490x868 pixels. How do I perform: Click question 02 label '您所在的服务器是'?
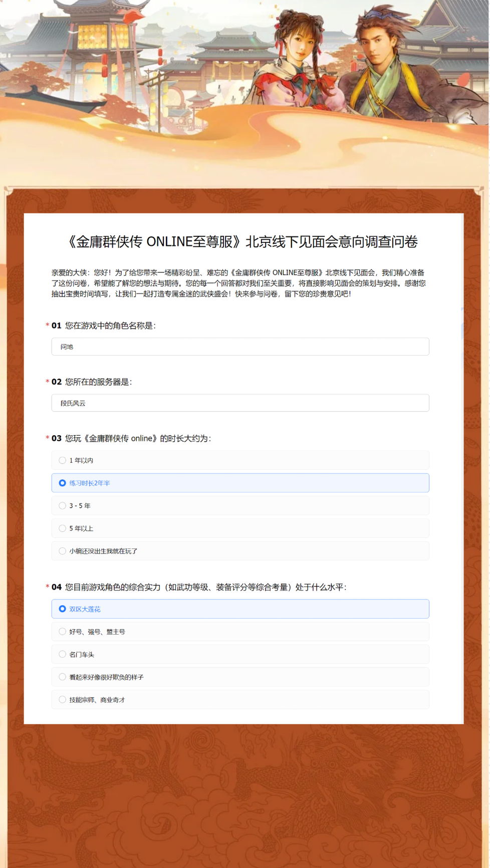click(x=98, y=382)
